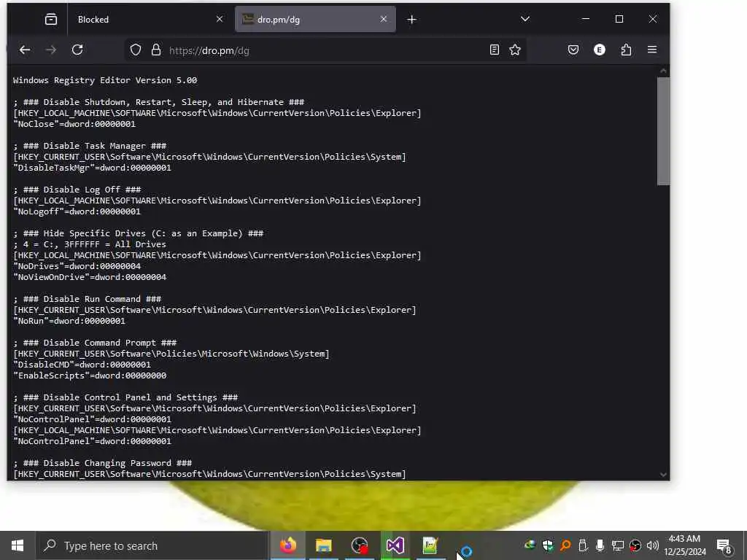Select the dro.pm/dg tab
This screenshot has width=747, height=560.
coord(315,20)
